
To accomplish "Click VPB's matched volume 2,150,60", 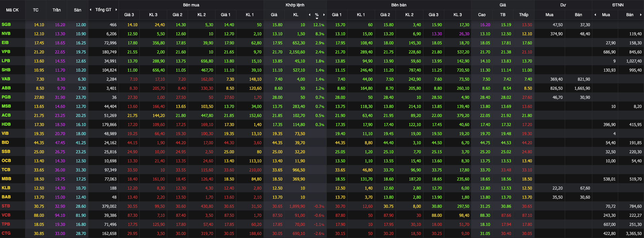I will (297, 52).
